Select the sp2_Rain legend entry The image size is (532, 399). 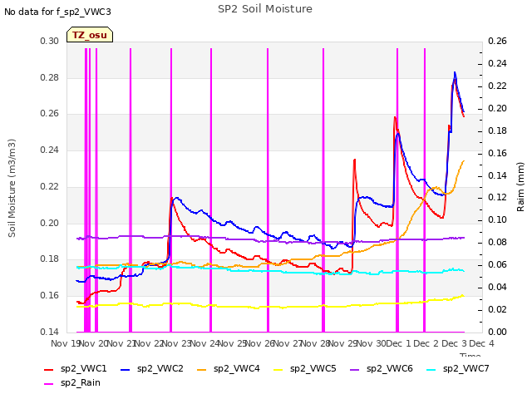click(x=72, y=382)
